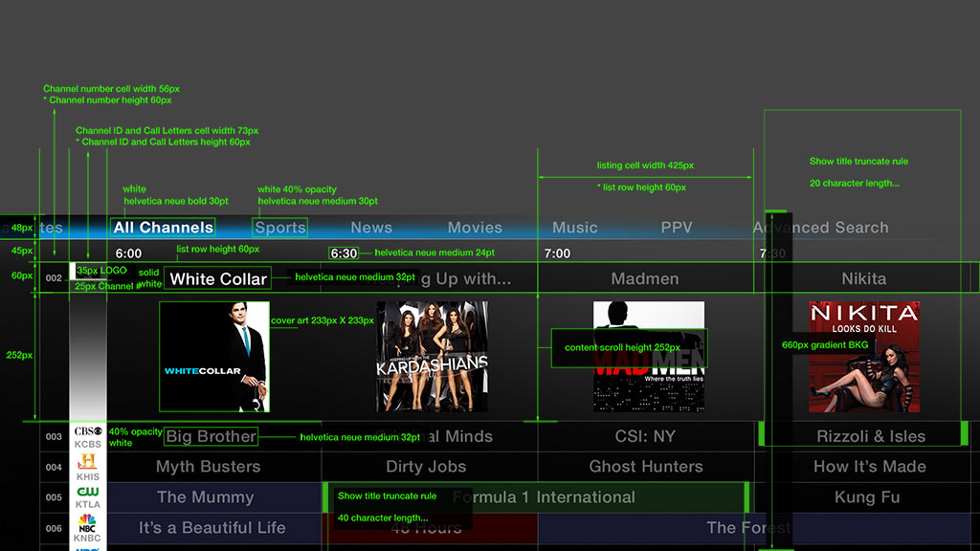Choose the Ghost Hunters listing
This screenshot has width=980, height=551.
(x=645, y=467)
